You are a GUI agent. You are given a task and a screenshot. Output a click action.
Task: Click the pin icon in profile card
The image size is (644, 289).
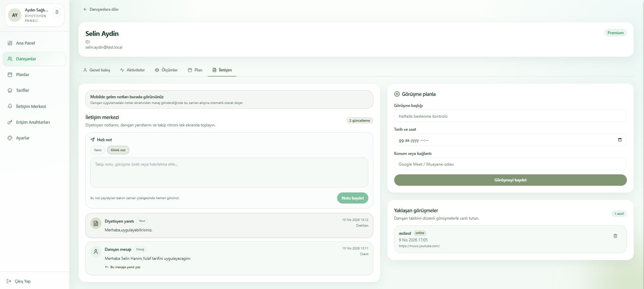pyautogui.click(x=57, y=12)
